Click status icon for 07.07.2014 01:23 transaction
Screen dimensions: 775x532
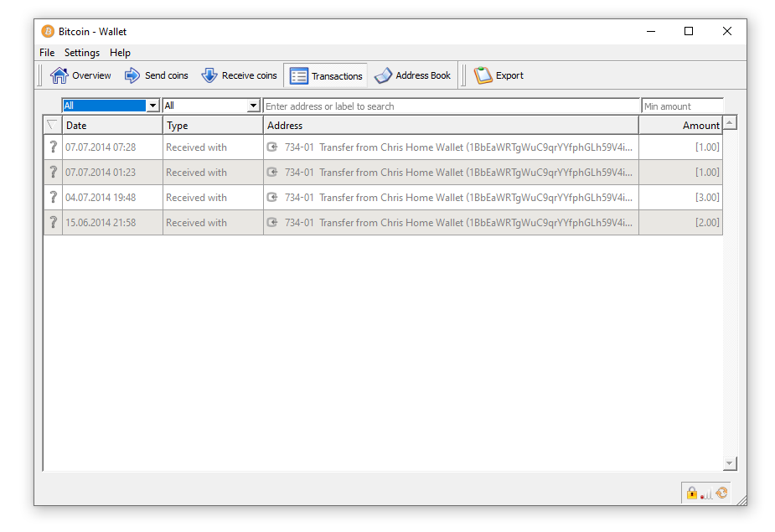click(53, 172)
